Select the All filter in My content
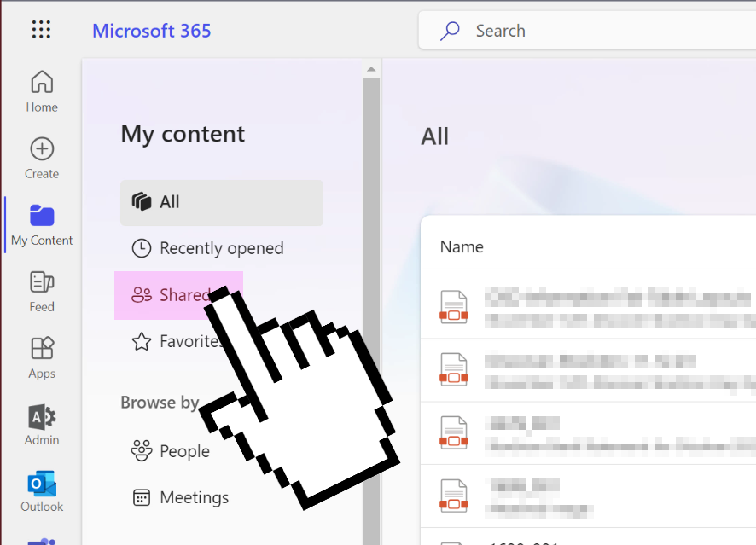This screenshot has width=756, height=545. tap(222, 202)
